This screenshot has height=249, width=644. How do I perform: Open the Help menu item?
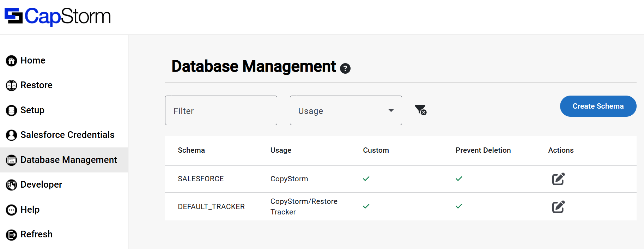[x=30, y=209]
